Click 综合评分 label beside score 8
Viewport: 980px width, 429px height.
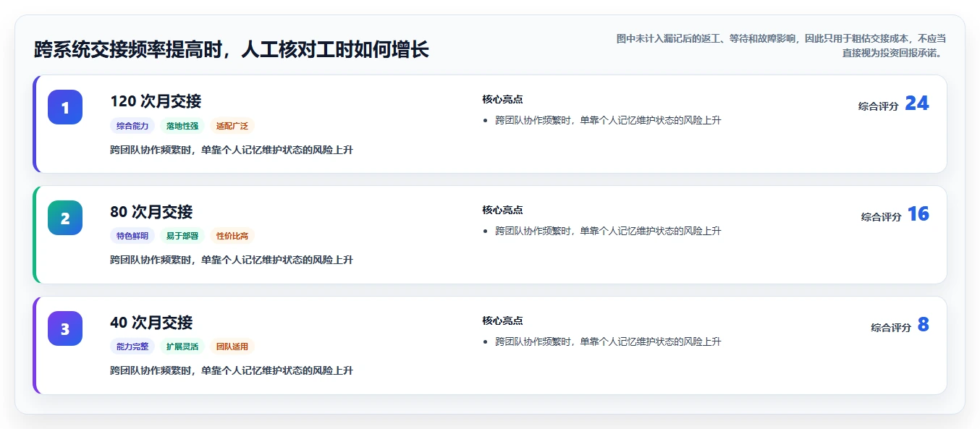pyautogui.click(x=891, y=328)
